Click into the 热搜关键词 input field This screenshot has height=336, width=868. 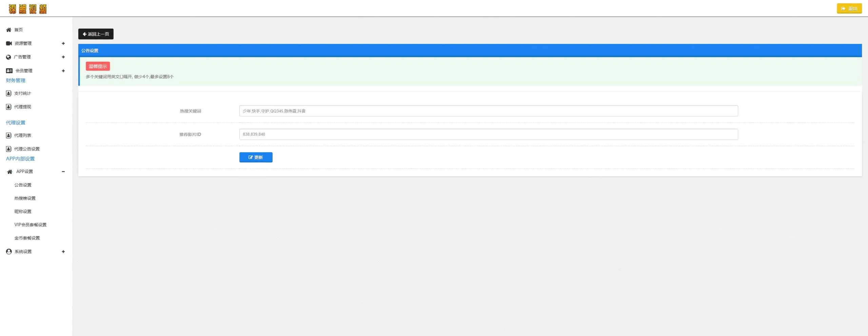point(489,111)
